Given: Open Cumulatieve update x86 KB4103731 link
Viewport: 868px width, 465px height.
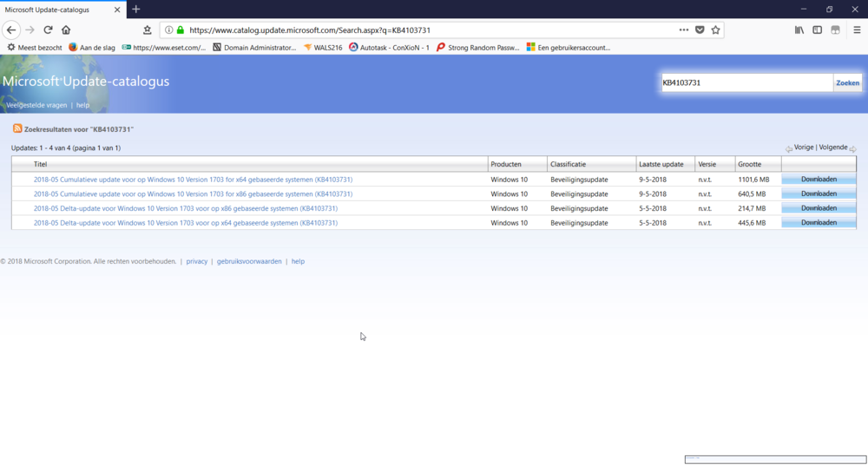Looking at the screenshot, I should pos(193,193).
